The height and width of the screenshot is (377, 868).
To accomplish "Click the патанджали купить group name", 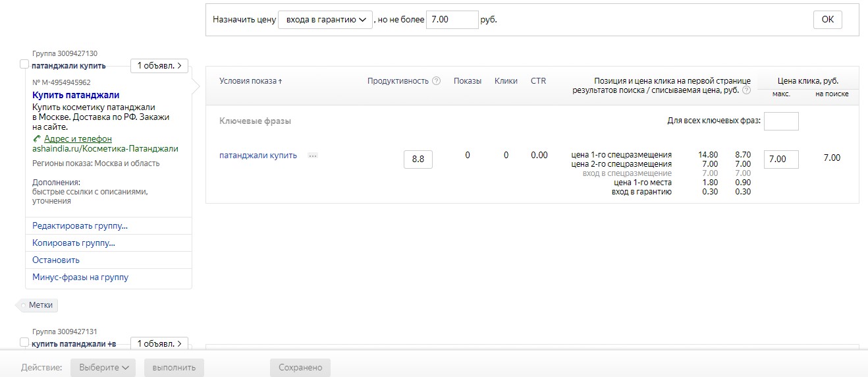I will click(x=68, y=66).
